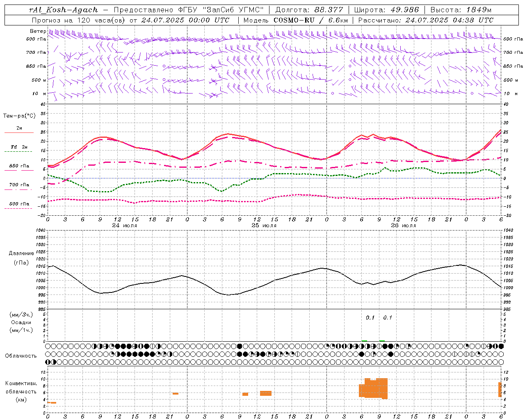Image resolution: width=525 pixels, height=420 pixels.
Task: Click the Тем-ра(°C) axis label
Action: [19, 116]
